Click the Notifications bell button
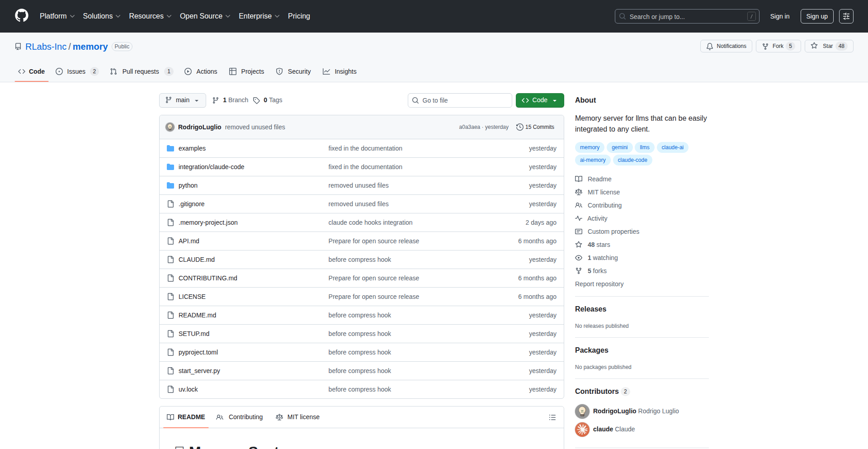Image resolution: width=868 pixels, height=449 pixels. point(726,46)
